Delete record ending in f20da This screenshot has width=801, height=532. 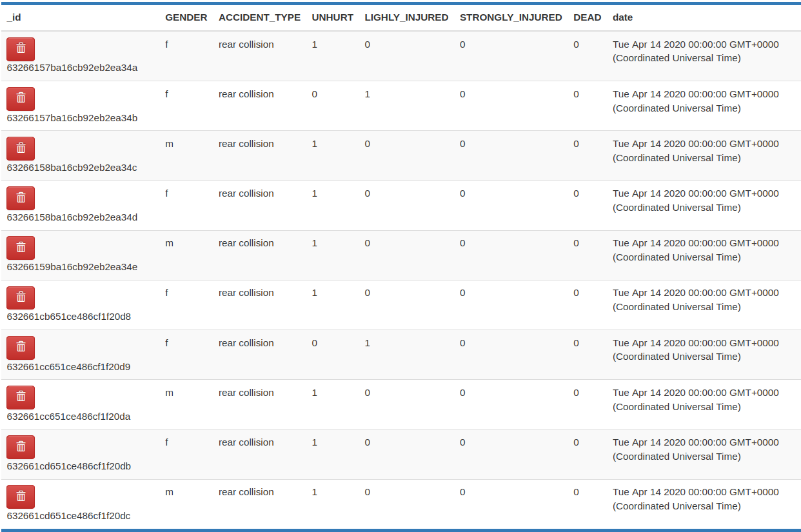(21, 397)
